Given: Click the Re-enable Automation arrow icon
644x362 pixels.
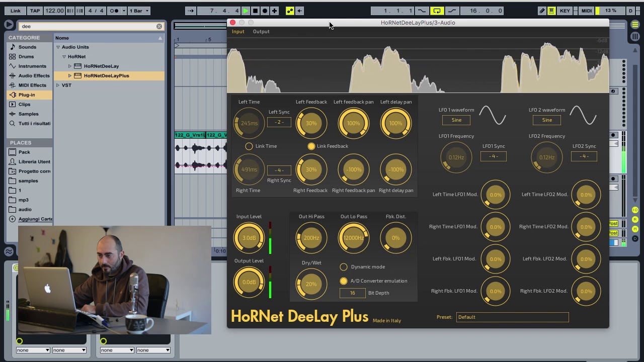Looking at the screenshot, I should point(300,11).
